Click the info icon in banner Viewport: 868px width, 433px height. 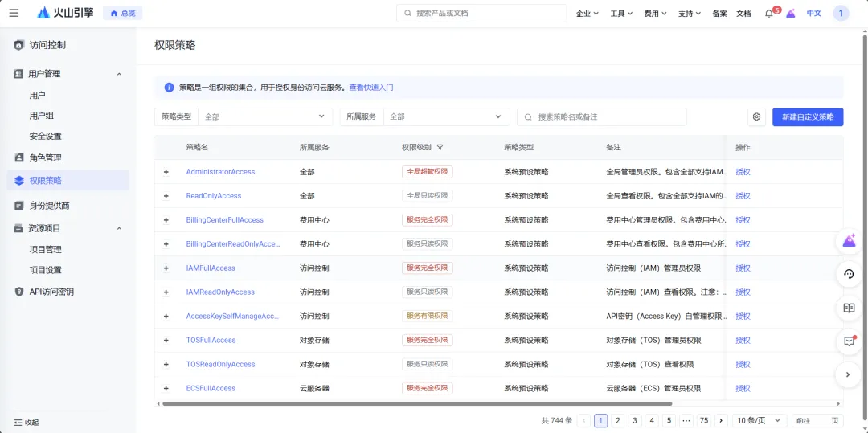click(169, 88)
